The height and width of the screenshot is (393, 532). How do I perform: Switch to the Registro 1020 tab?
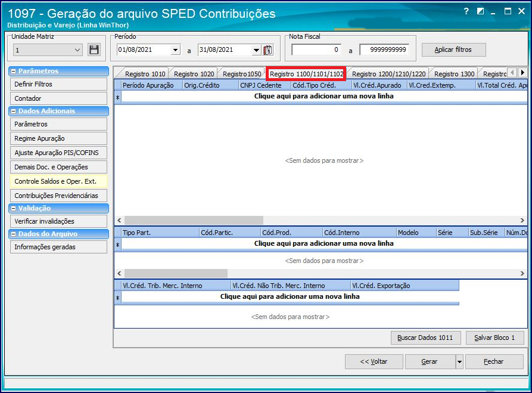(194, 74)
